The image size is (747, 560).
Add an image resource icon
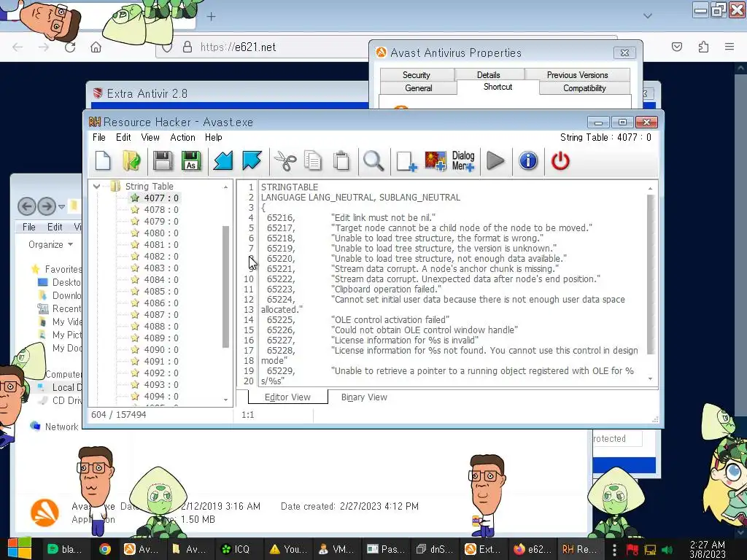(x=436, y=161)
